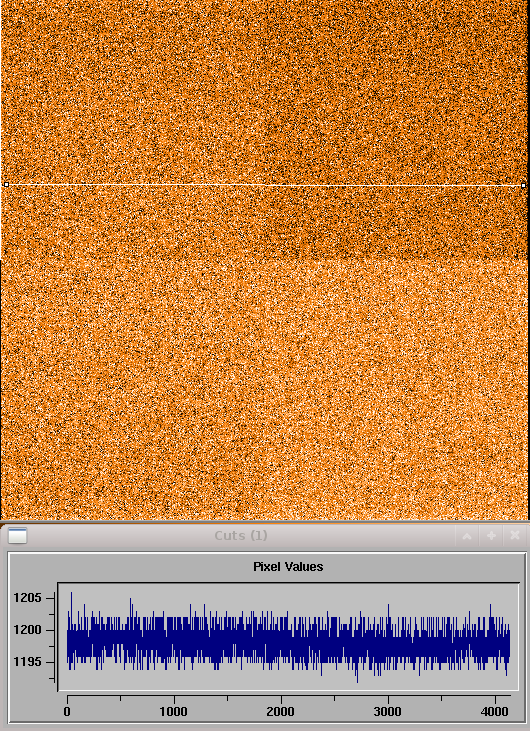Click the white horizontal cut line

coord(265,185)
